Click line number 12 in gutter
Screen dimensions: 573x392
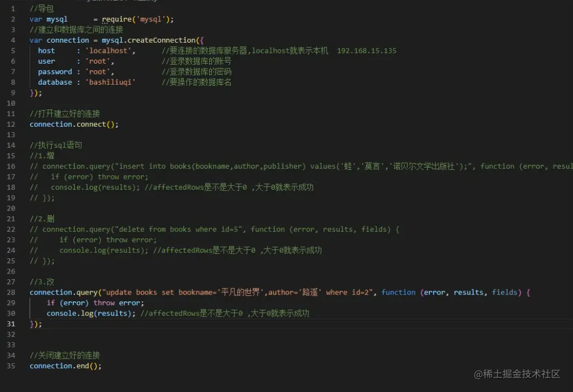pos(11,125)
